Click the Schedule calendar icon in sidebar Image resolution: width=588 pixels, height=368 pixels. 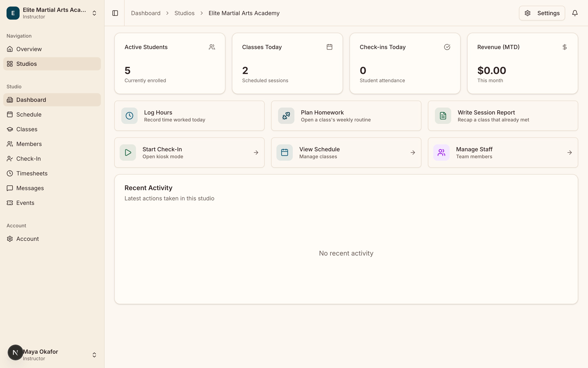tap(10, 114)
